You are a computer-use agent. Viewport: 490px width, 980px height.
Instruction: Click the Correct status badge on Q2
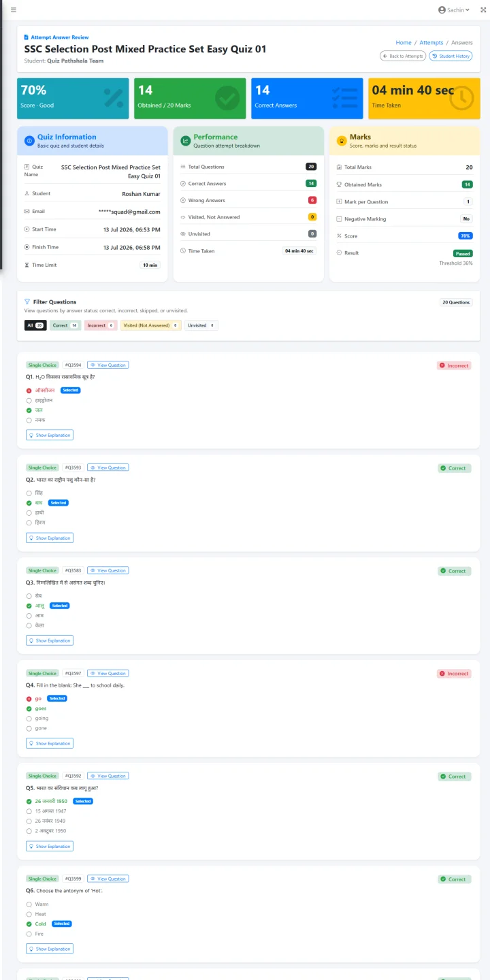(455, 468)
